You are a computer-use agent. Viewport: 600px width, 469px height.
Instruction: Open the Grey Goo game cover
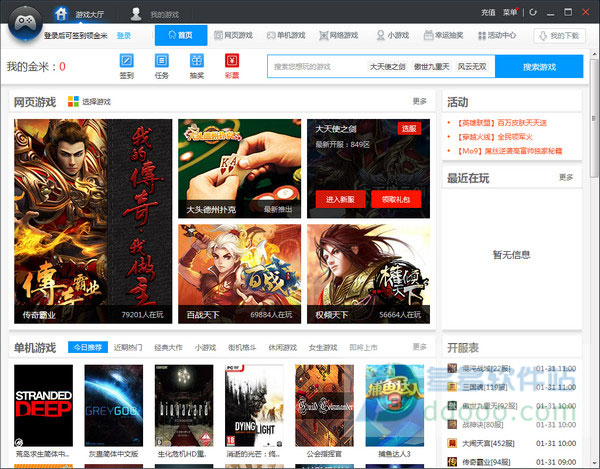coord(114,405)
